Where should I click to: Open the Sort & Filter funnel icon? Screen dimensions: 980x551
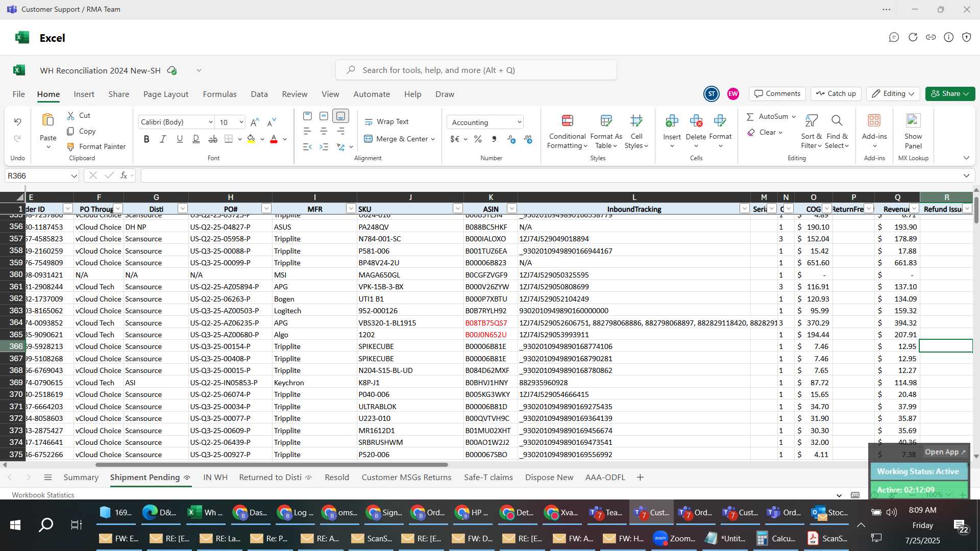pos(811,120)
